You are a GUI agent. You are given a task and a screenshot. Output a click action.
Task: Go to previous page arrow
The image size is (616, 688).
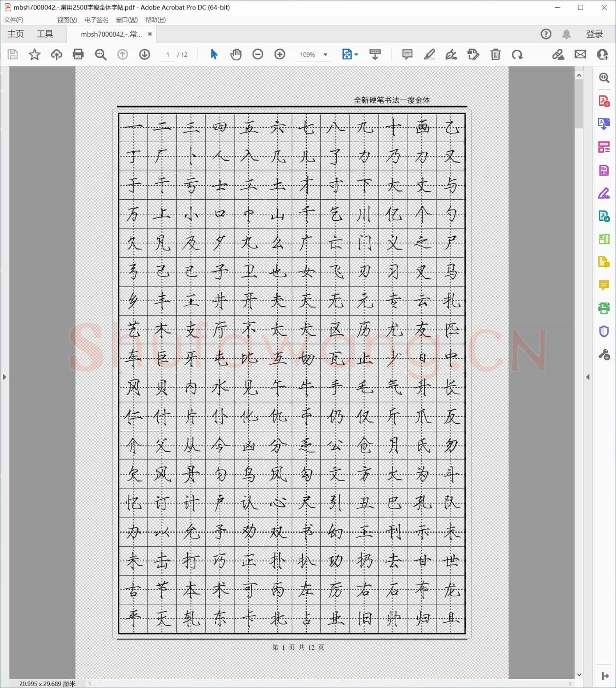point(122,54)
